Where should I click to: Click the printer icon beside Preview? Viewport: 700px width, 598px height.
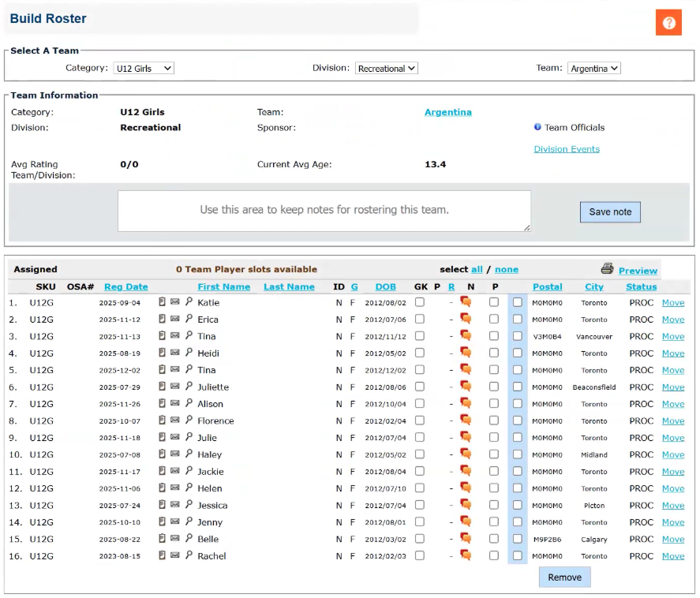tap(607, 269)
